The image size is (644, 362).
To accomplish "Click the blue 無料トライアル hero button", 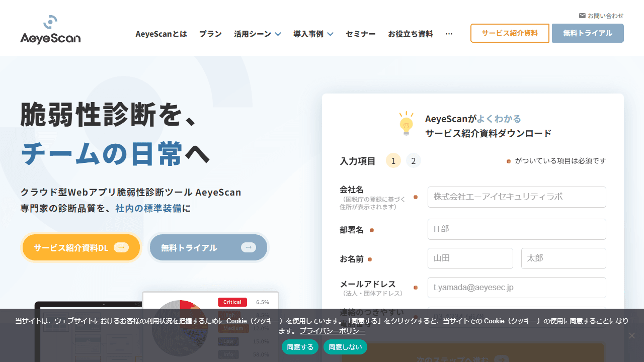I will [208, 247].
